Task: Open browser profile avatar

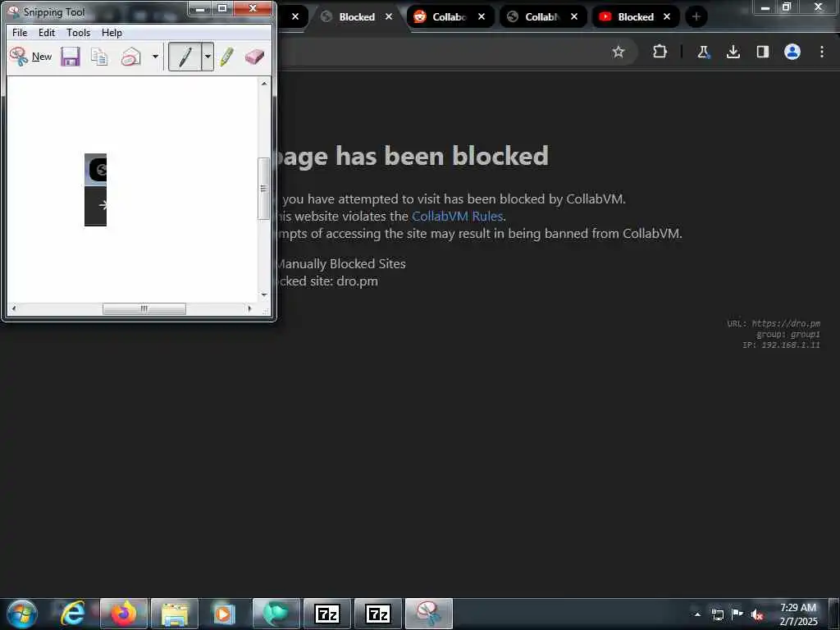Action: pos(792,52)
